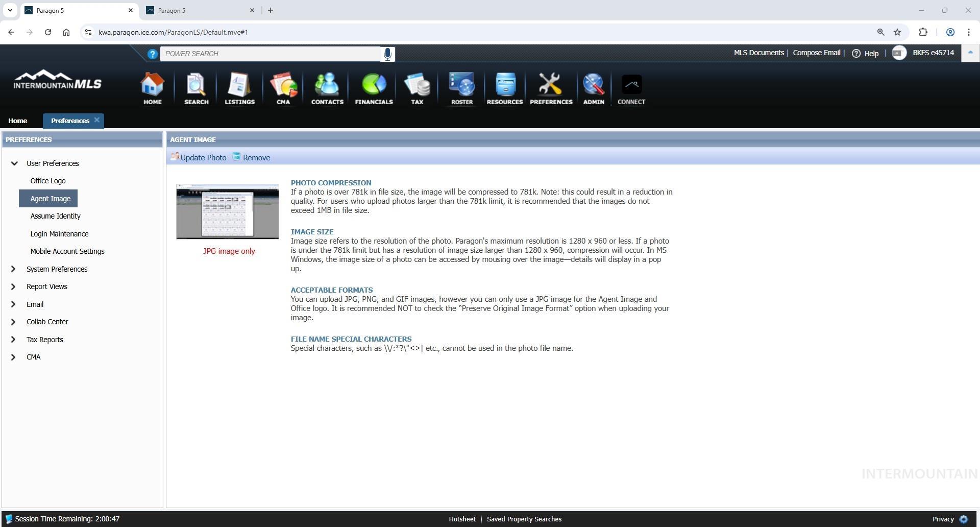The width and height of the screenshot is (980, 527).
Task: Collapse the User Preferences tree node
Action: (14, 163)
